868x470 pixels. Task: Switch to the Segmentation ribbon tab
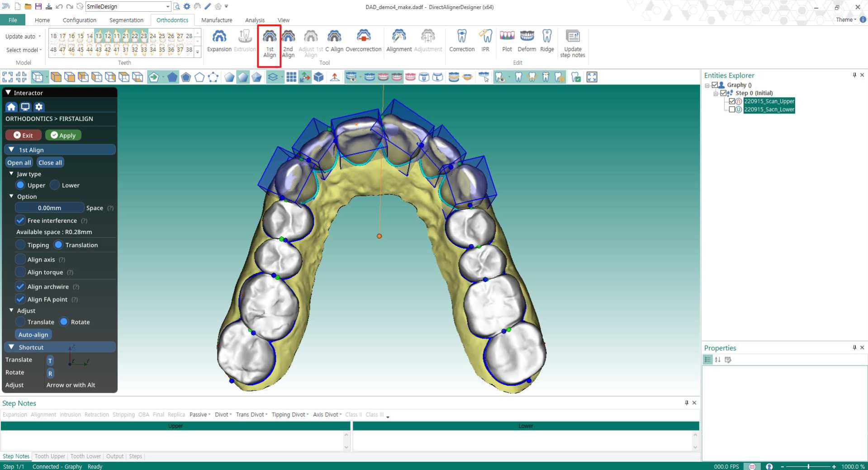click(x=126, y=20)
